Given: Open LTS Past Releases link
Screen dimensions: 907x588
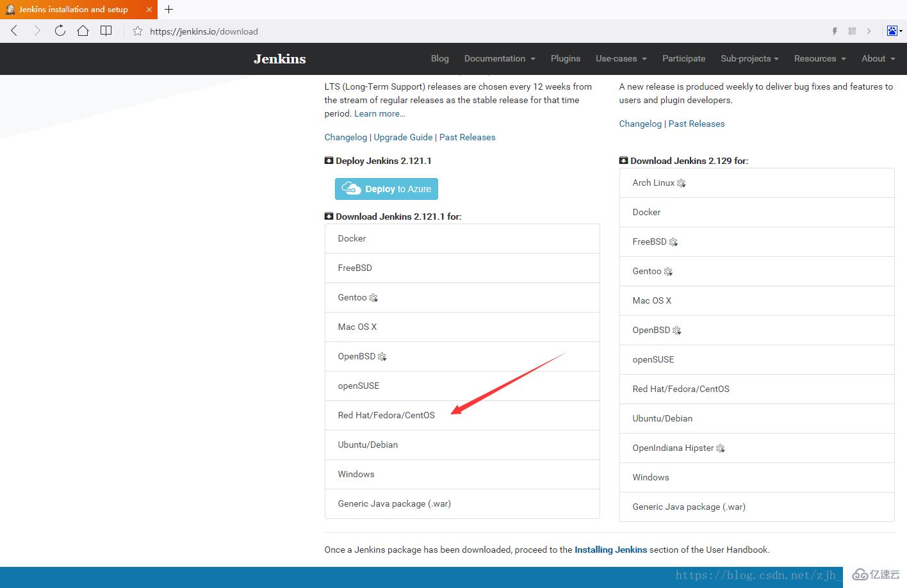Looking at the screenshot, I should coord(468,137).
